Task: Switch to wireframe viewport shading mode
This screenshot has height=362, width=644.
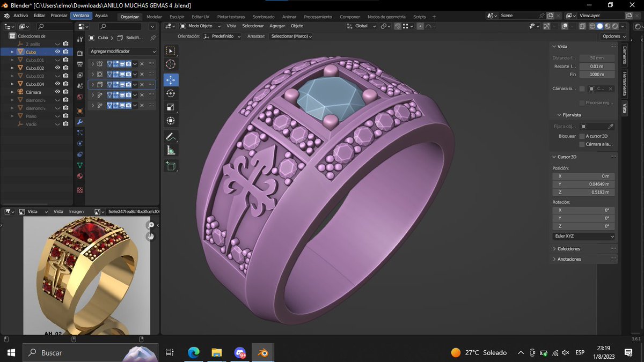Action: 592,26
